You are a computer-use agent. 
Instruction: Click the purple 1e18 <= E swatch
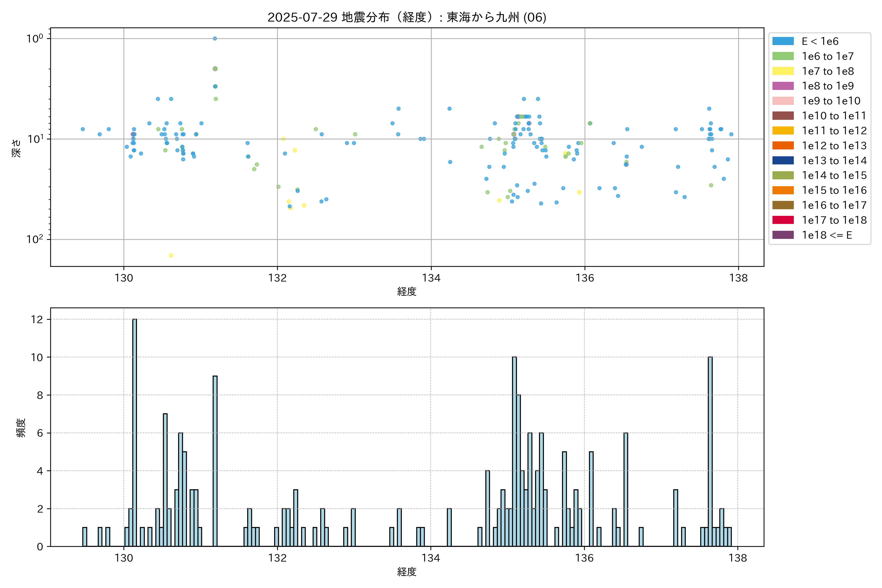pos(783,235)
